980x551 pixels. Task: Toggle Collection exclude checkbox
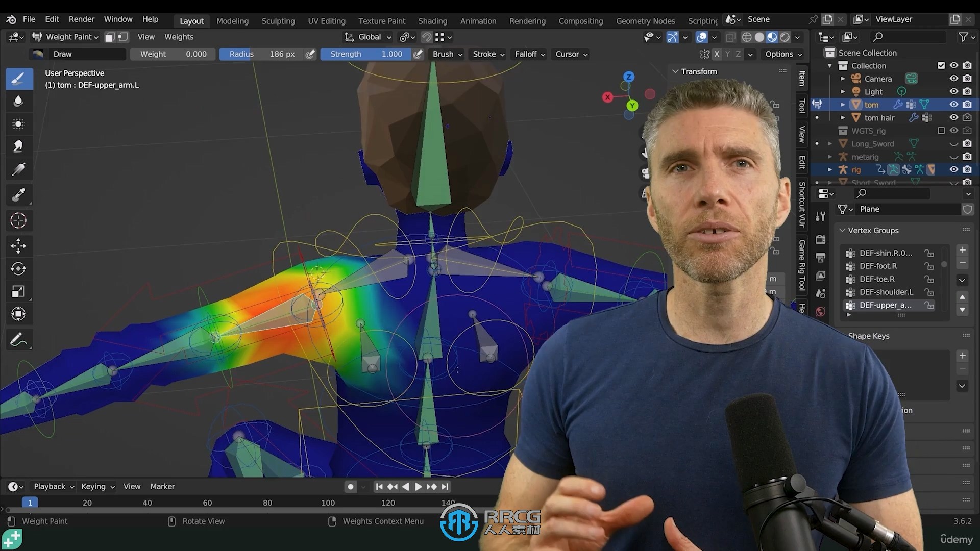tap(941, 65)
